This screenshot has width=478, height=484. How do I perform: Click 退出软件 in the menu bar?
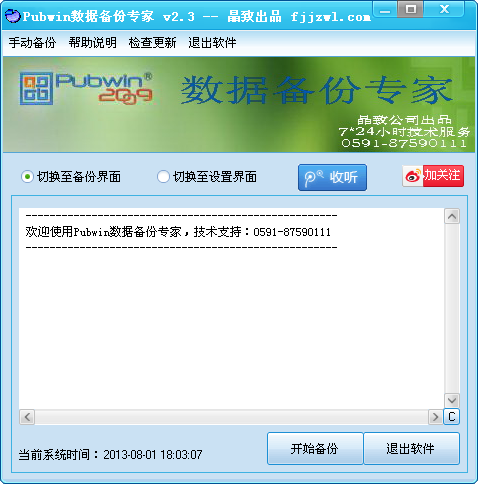tap(212, 43)
